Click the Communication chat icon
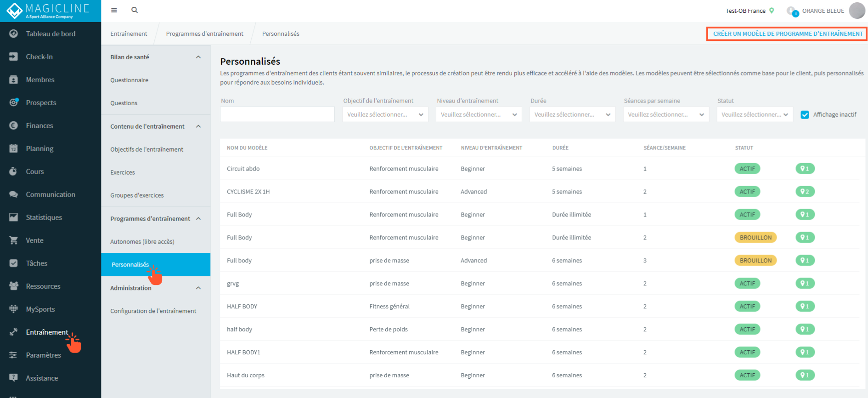868x398 pixels. pyautogui.click(x=14, y=194)
